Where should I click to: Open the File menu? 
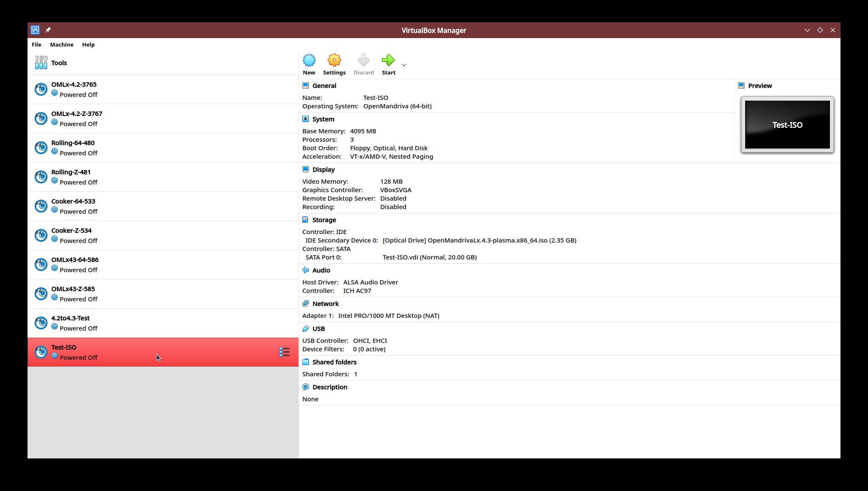click(36, 44)
